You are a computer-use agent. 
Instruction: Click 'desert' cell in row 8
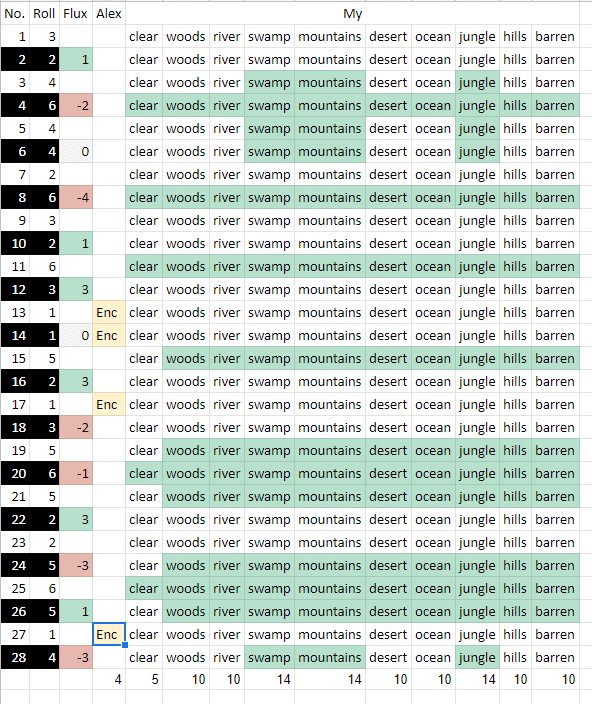(x=388, y=198)
